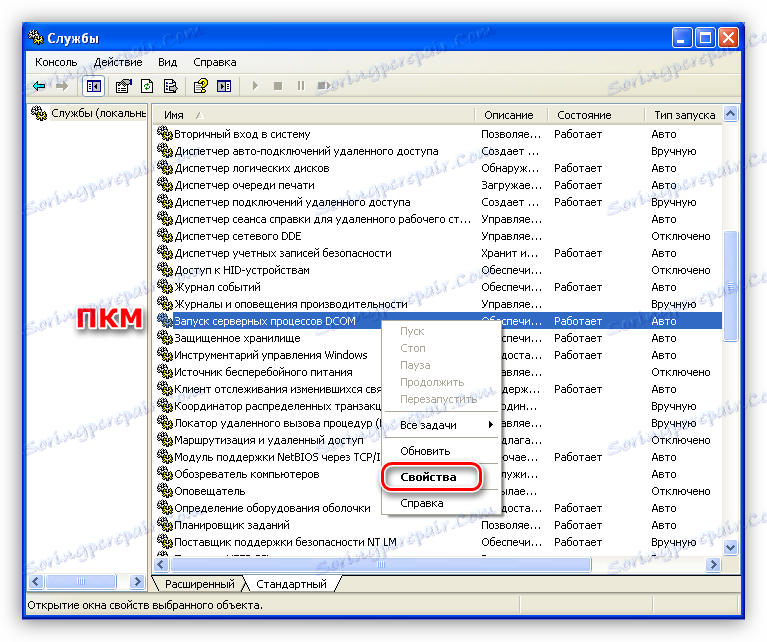767x642 pixels.
Task: Open the Вид menu
Action: pos(167,62)
